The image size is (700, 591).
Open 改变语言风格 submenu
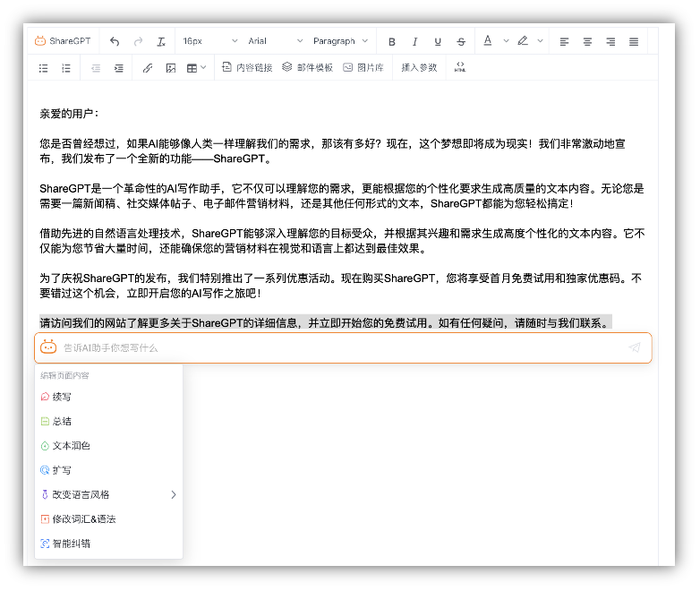(x=108, y=494)
